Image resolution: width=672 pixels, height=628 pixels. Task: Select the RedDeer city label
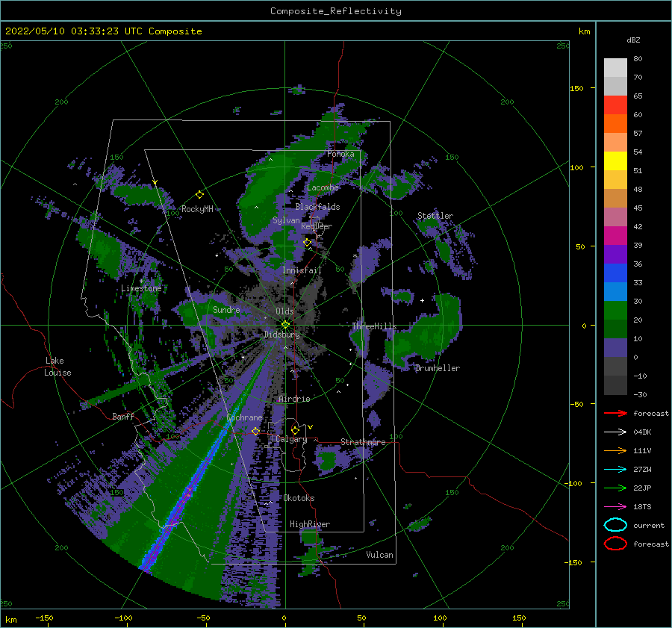pos(317,226)
